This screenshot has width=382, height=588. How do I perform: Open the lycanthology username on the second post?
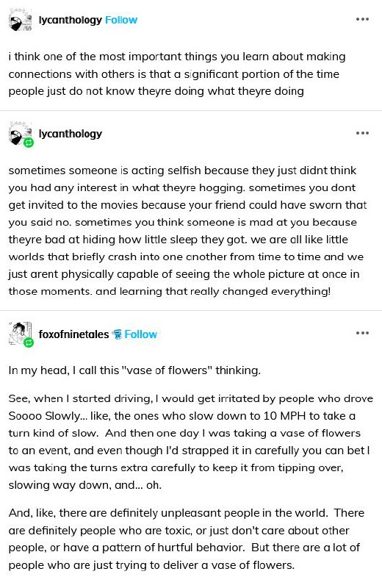point(71,134)
